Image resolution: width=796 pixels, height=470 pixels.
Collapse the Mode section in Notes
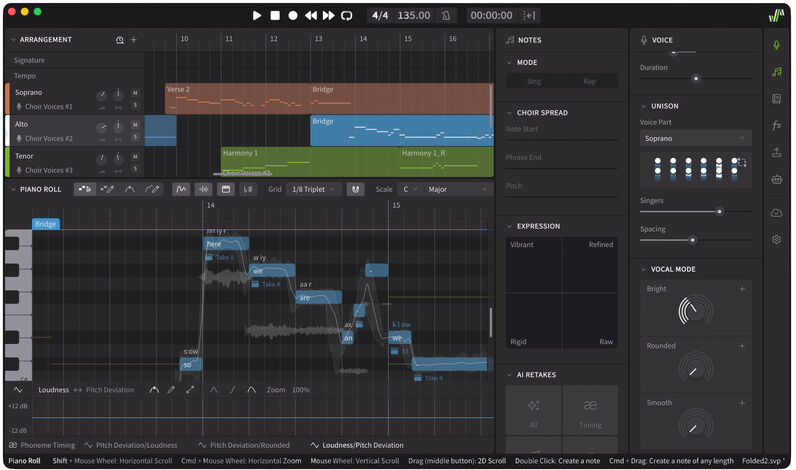(509, 62)
